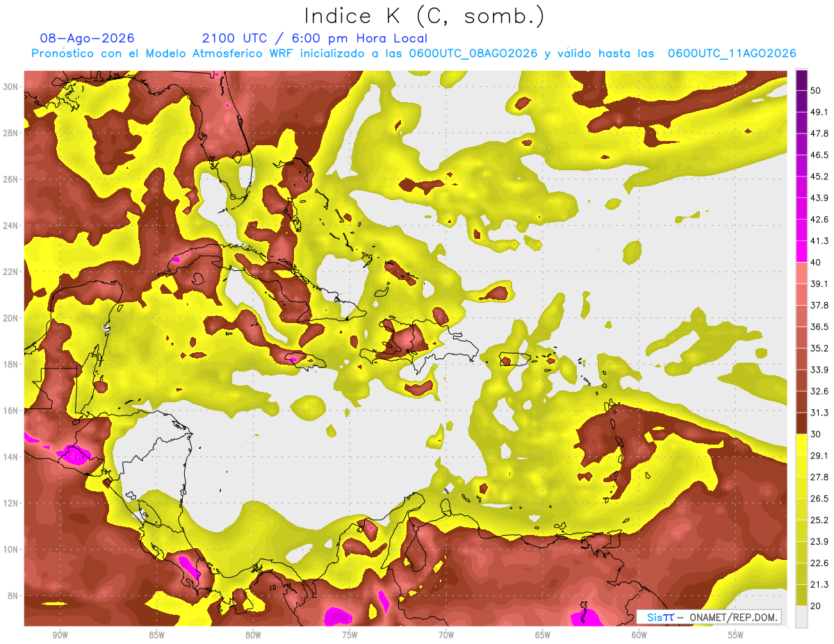Click the title "Indice K (C, somb.)"
The height and width of the screenshot is (644, 834).
[x=425, y=16]
